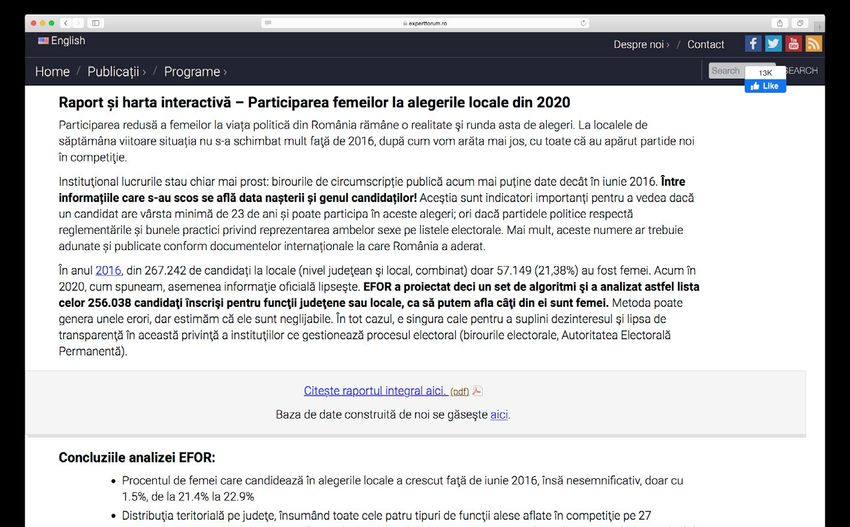Screen dimensions: 850x527
Task: Expand the Despre noi menu
Action: pyautogui.click(x=641, y=44)
